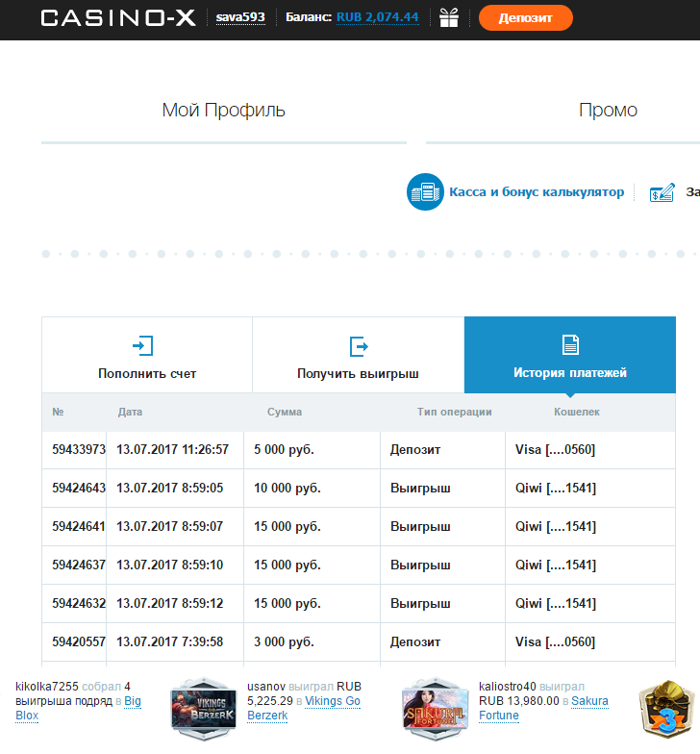Select the Пополнить счет tab
700x754 pixels.
(x=147, y=355)
